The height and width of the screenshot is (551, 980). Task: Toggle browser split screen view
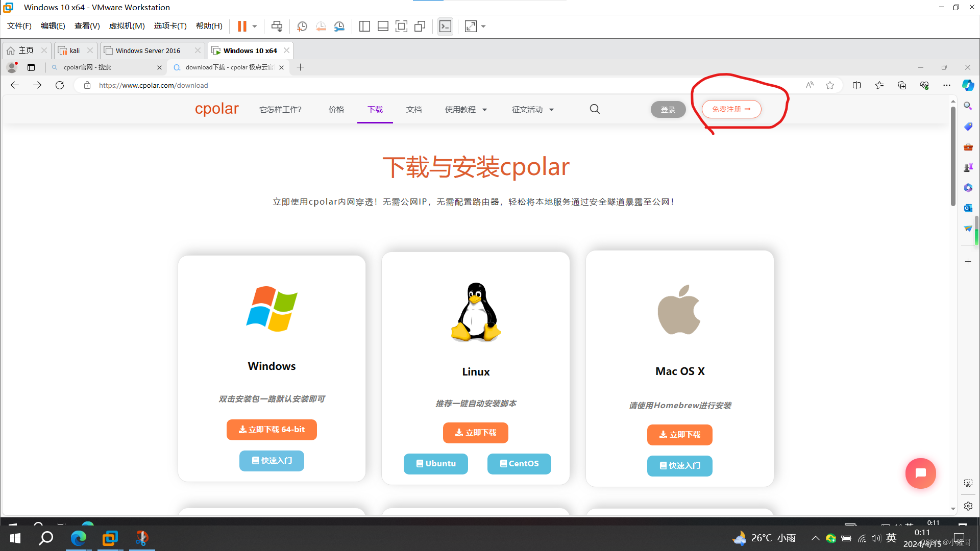click(856, 85)
